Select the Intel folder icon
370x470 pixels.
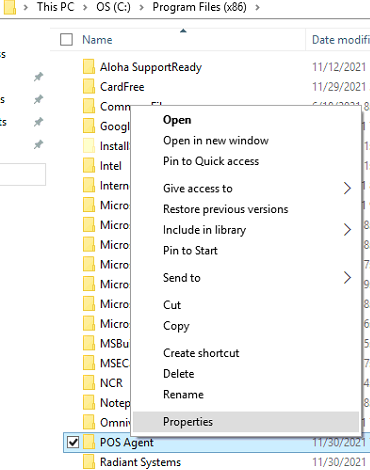[89, 166]
